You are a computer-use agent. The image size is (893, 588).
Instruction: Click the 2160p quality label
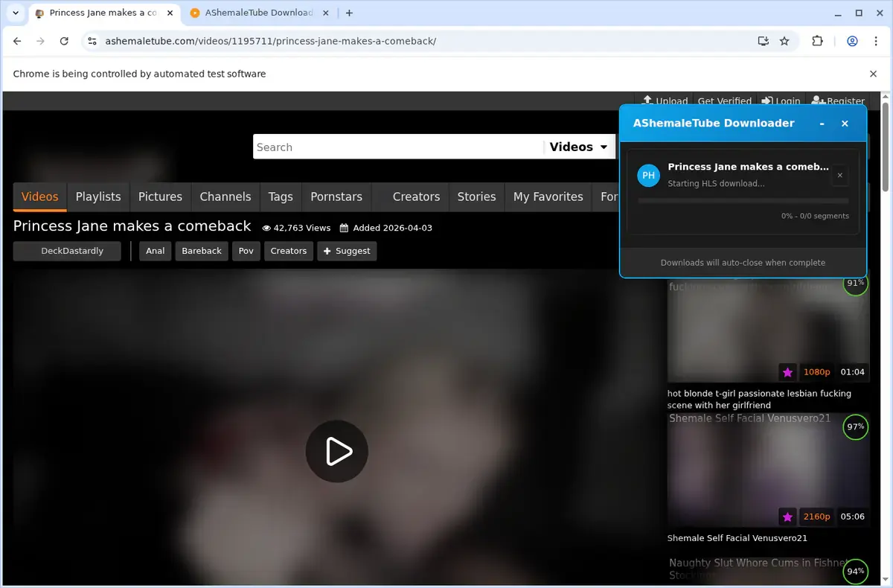pyautogui.click(x=816, y=517)
